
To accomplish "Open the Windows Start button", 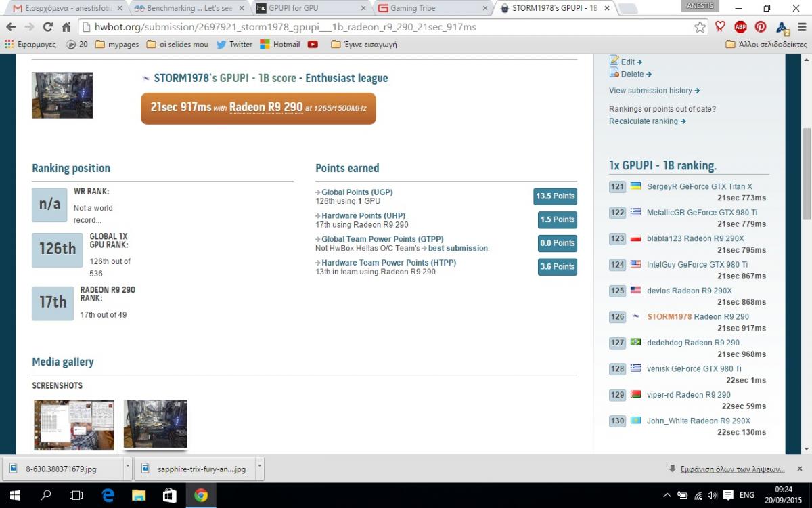I will pyautogui.click(x=15, y=495).
